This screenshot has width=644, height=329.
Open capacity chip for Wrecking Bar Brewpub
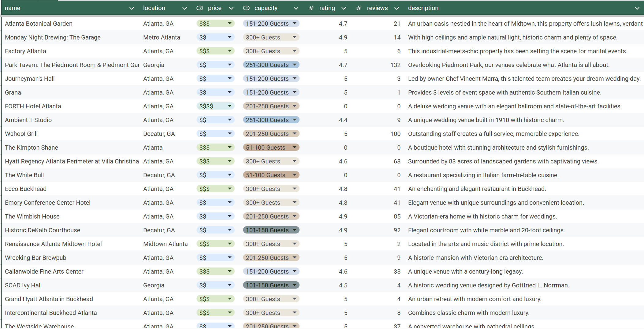point(271,258)
